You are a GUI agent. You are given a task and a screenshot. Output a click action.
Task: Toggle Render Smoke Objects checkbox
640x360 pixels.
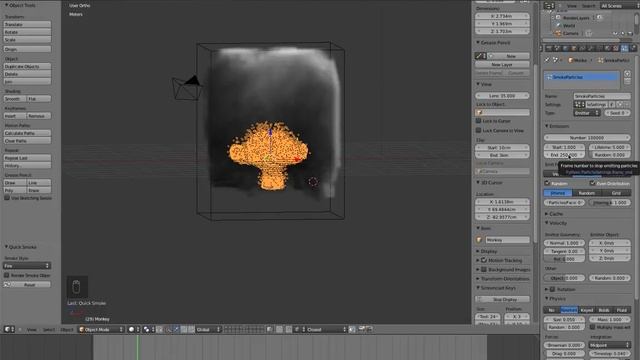tap(7, 276)
